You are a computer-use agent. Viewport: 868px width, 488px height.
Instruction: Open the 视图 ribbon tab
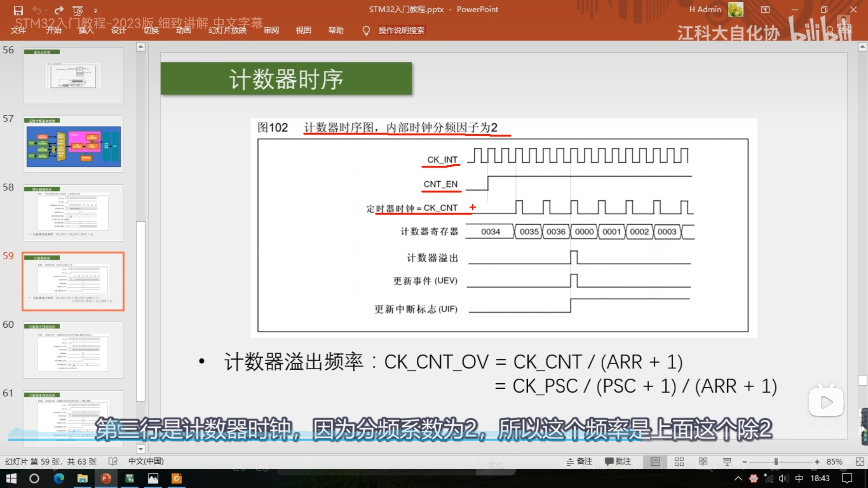pyautogui.click(x=303, y=30)
